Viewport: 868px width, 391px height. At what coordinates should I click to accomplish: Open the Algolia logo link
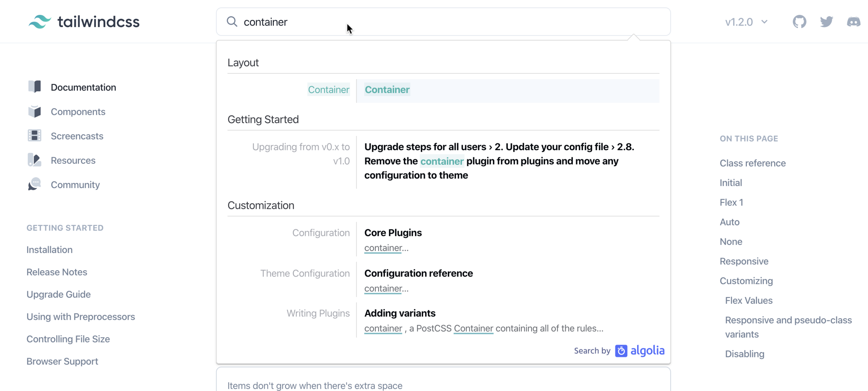point(640,350)
